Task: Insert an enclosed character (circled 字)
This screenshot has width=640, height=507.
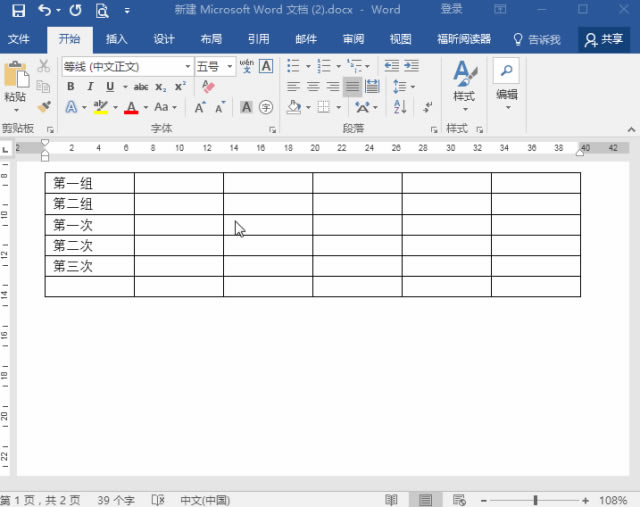Action: 266,107
